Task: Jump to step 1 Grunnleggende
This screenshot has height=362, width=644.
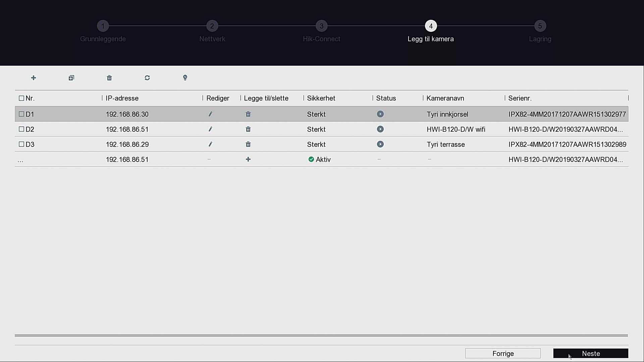Action: tap(103, 26)
